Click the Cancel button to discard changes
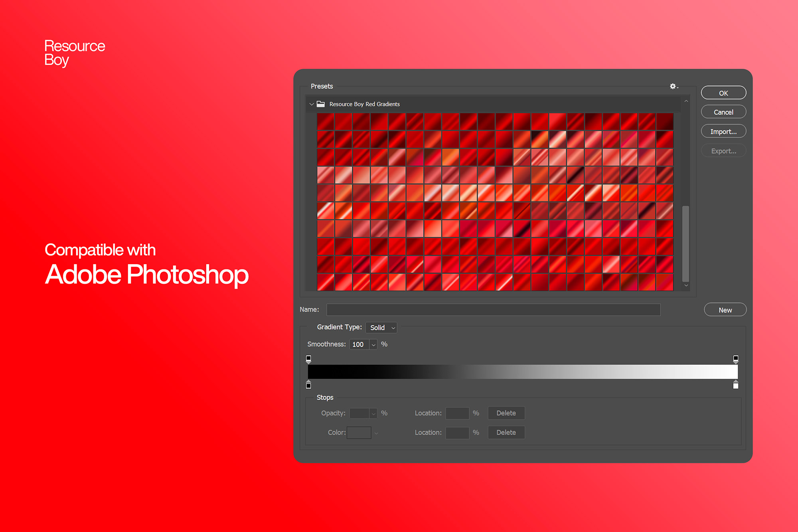This screenshot has width=798, height=532. click(x=723, y=112)
